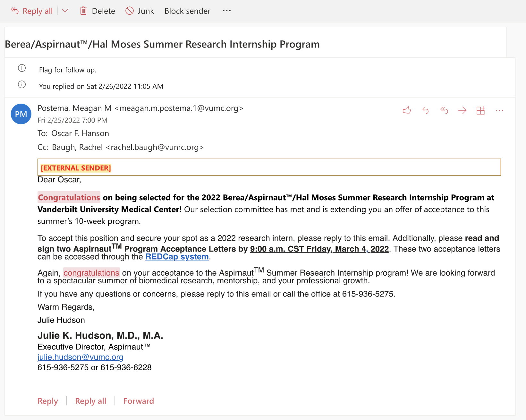Open the REDCap system link
Image resolution: width=526 pixels, height=420 pixels.
(x=177, y=257)
